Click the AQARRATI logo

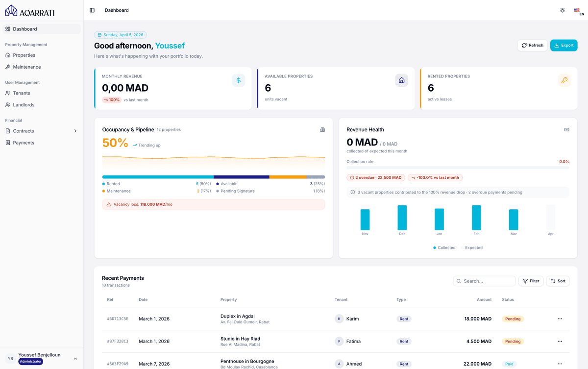click(x=29, y=10)
